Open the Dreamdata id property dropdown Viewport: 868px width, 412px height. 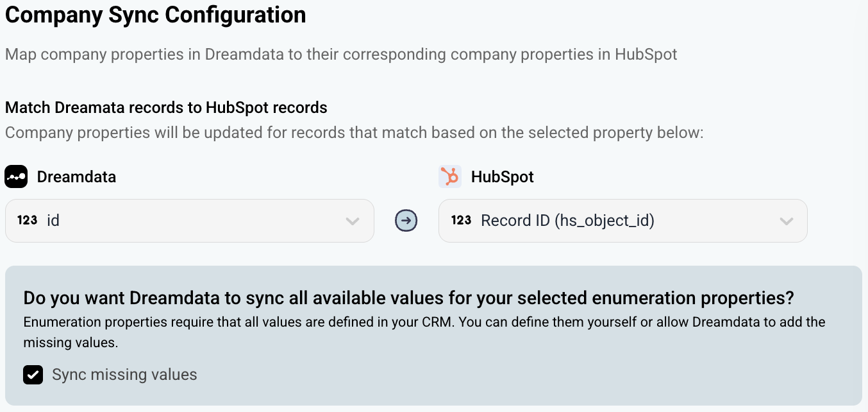tap(189, 221)
